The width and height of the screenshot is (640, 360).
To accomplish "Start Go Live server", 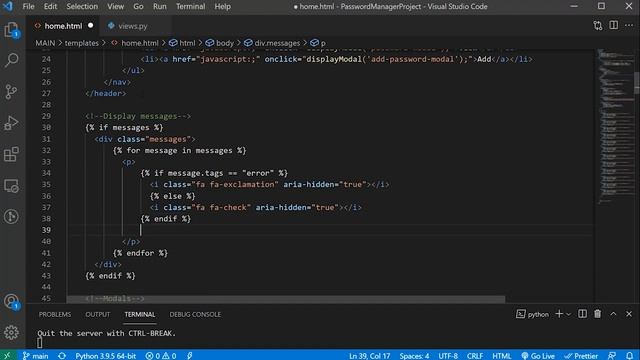I will pyautogui.click(x=538, y=356).
